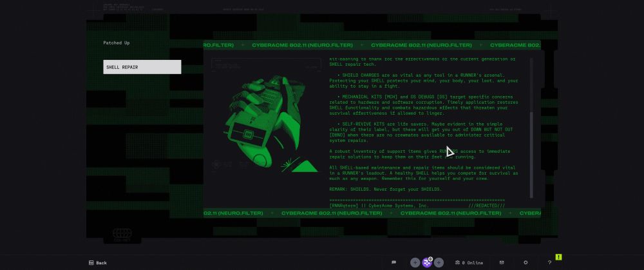
Task: Click the right empty crew slot plus
Action: pyautogui.click(x=439, y=263)
